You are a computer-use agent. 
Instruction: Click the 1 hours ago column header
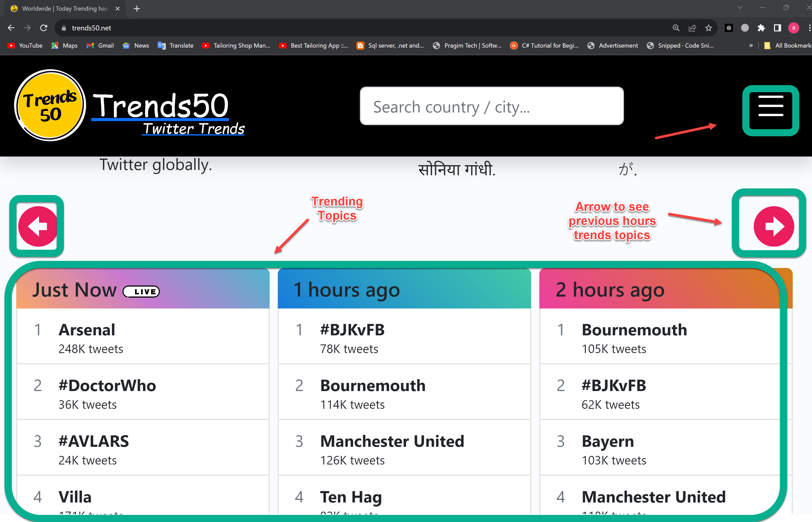[404, 289]
